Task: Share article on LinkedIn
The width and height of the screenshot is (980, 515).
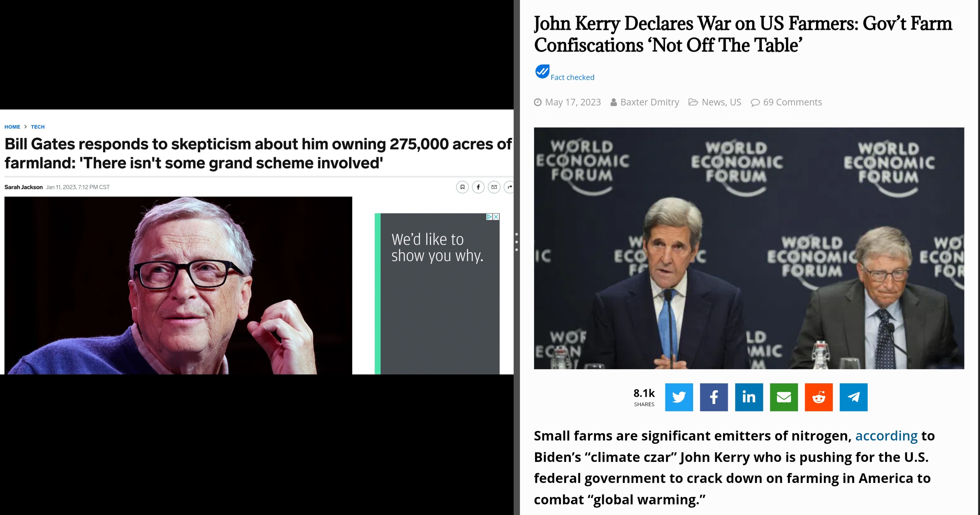Action: pyautogui.click(x=749, y=397)
